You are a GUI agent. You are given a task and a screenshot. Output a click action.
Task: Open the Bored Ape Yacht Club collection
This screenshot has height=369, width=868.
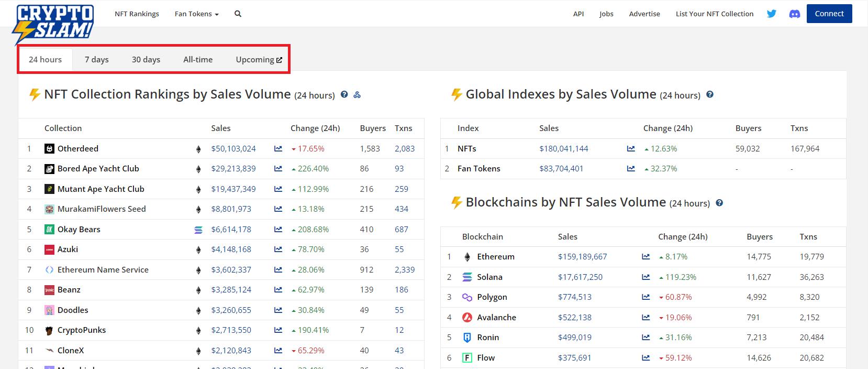98,169
